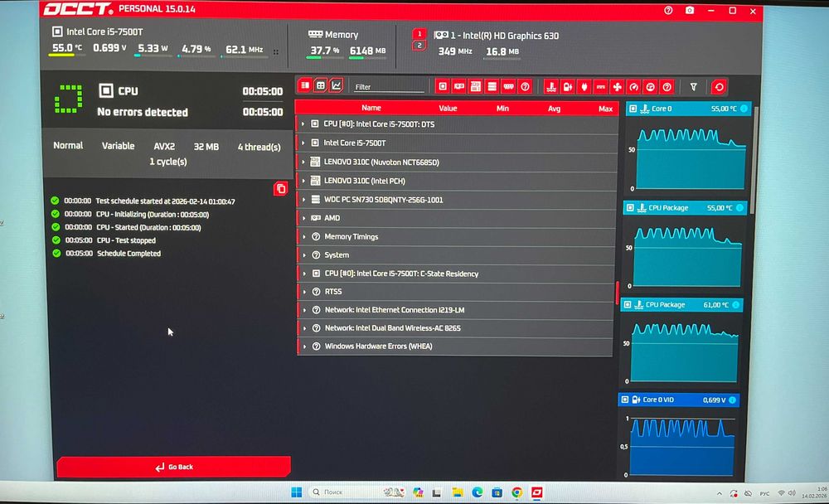Toggle the memory module sensor filter
Viewport: 829px width, 504px height.
coord(508,86)
